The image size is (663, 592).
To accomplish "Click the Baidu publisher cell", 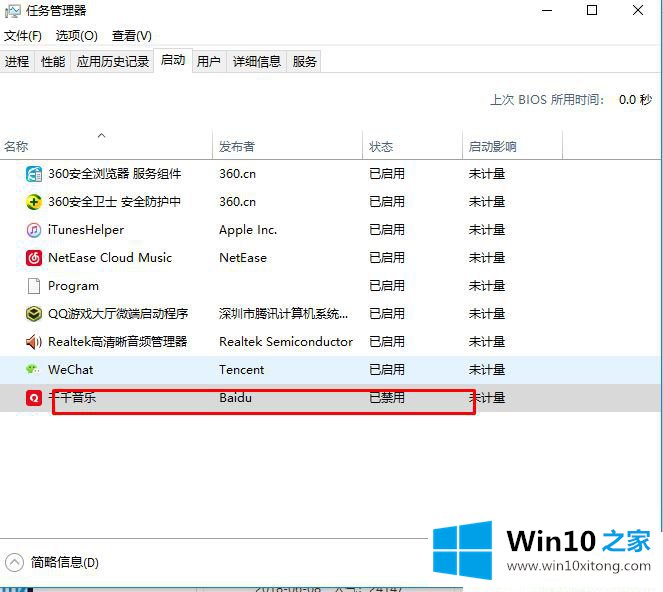I will tap(236, 398).
